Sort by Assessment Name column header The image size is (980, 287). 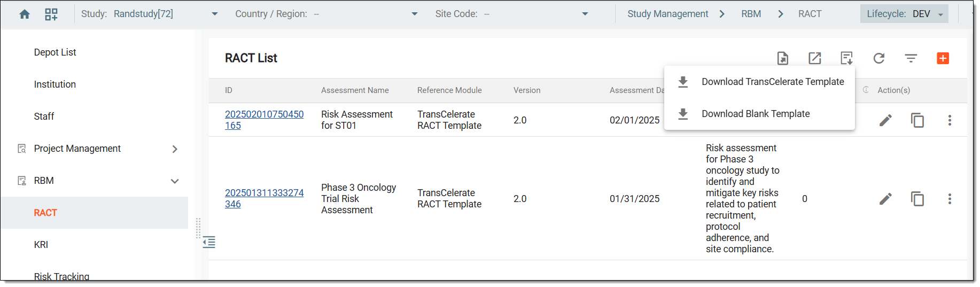coord(355,90)
